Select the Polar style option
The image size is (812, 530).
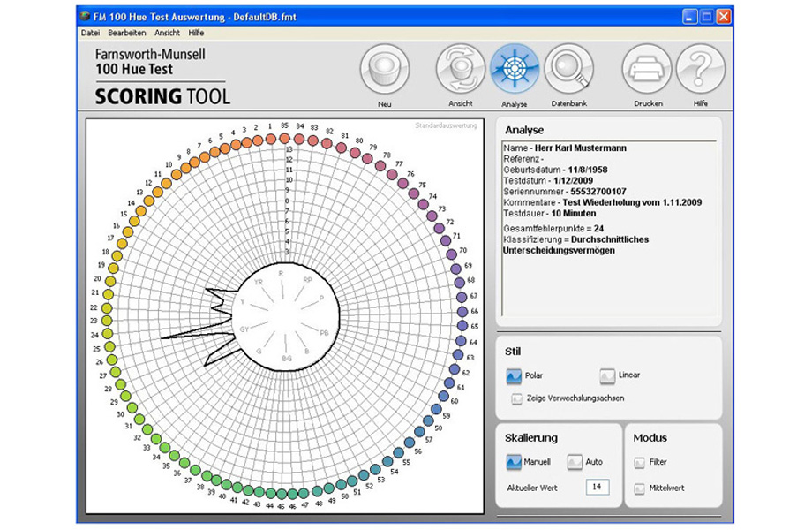[x=514, y=376]
